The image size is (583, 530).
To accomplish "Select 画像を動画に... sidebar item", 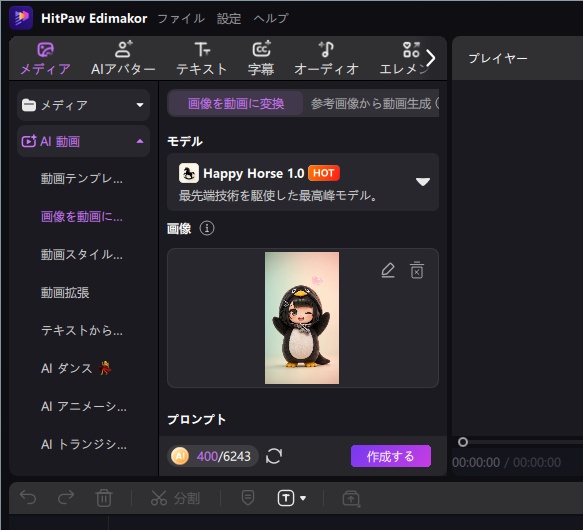I will coord(82,216).
